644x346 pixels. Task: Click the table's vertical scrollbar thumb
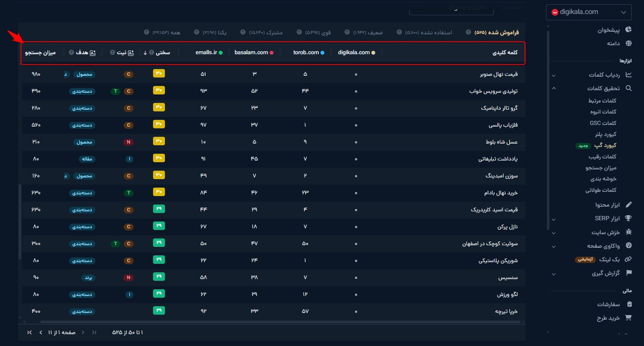[20, 221]
